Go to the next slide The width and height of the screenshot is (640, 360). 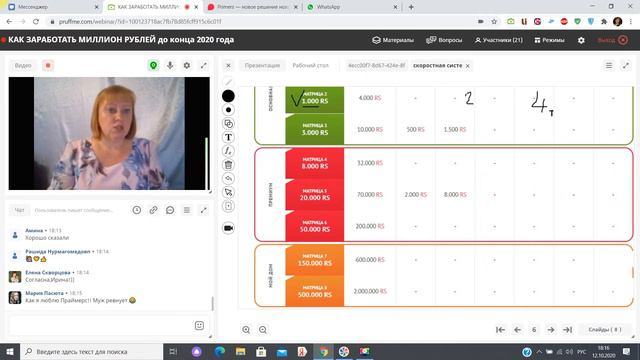[x=551, y=329]
